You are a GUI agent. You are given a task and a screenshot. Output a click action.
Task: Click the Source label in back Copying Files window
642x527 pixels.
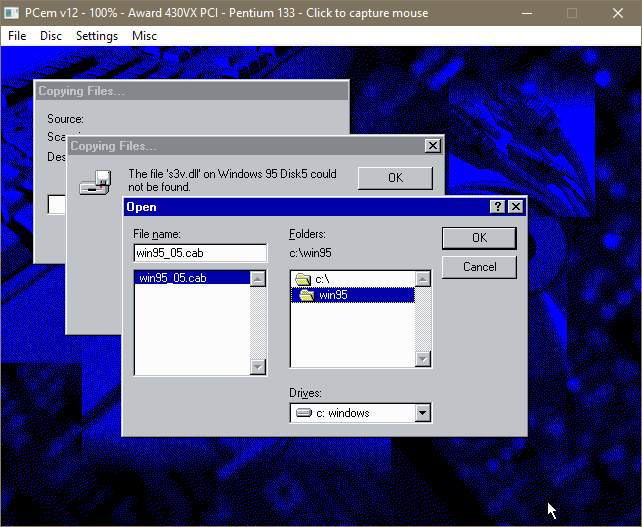[x=66, y=119]
